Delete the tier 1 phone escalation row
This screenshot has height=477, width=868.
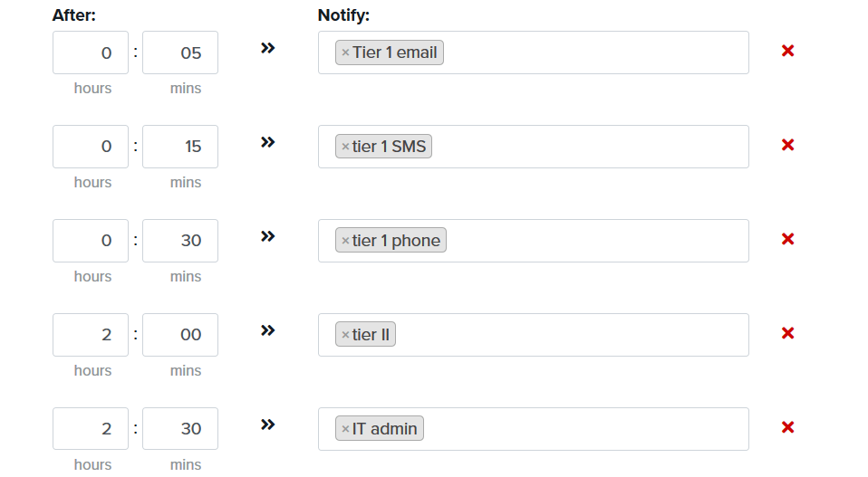pyautogui.click(x=787, y=239)
